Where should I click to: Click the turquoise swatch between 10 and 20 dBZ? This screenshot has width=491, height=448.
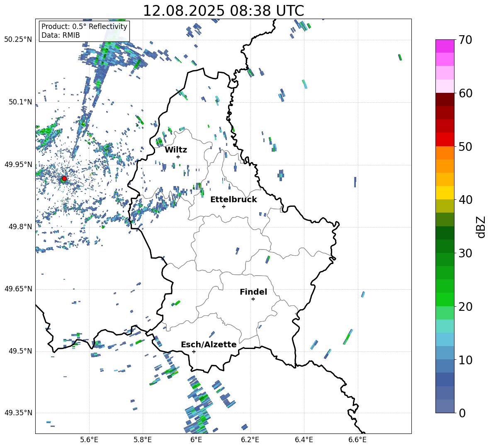pyautogui.click(x=445, y=326)
